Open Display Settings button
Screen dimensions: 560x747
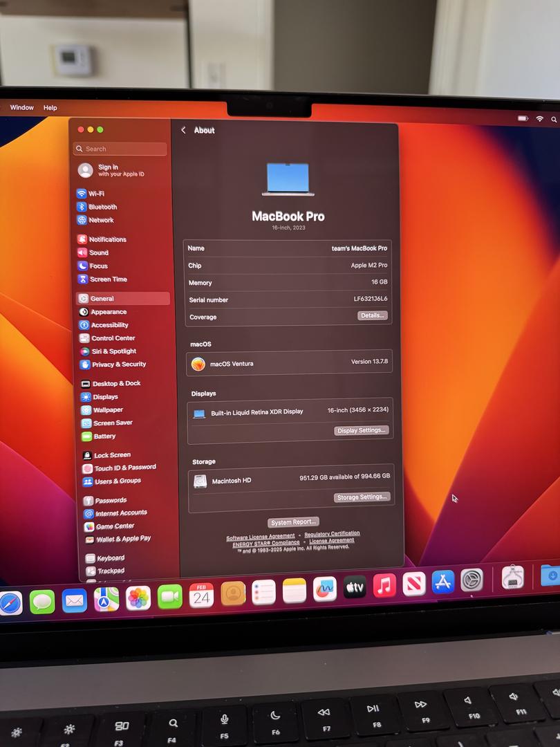(362, 430)
